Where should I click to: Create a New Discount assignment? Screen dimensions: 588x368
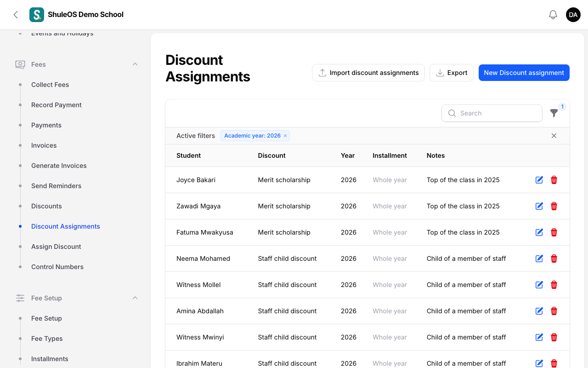point(524,73)
